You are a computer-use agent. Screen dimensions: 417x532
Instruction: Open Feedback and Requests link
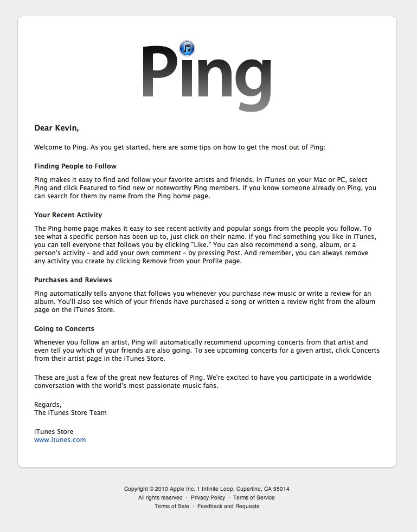pos(228,506)
